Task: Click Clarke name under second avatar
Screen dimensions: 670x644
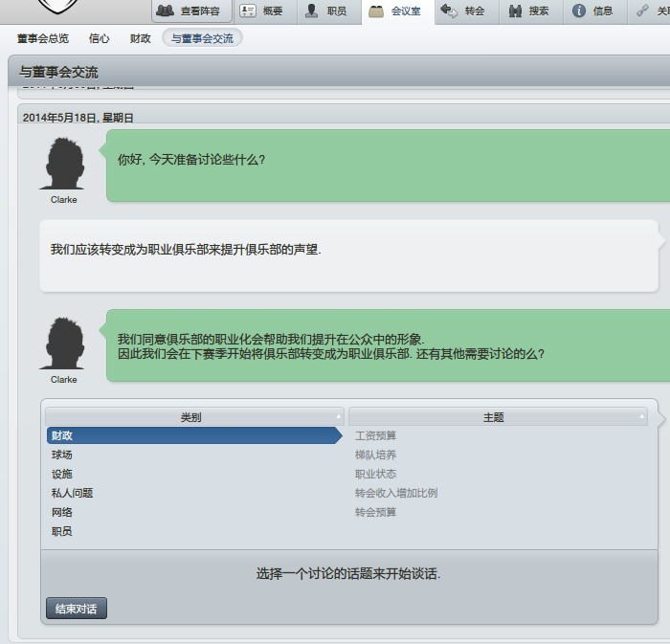Action: click(64, 380)
